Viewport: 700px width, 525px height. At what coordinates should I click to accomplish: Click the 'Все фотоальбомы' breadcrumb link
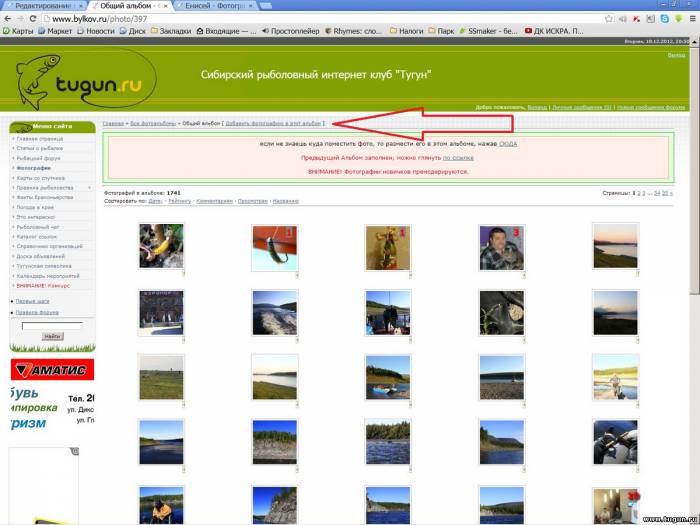153,123
